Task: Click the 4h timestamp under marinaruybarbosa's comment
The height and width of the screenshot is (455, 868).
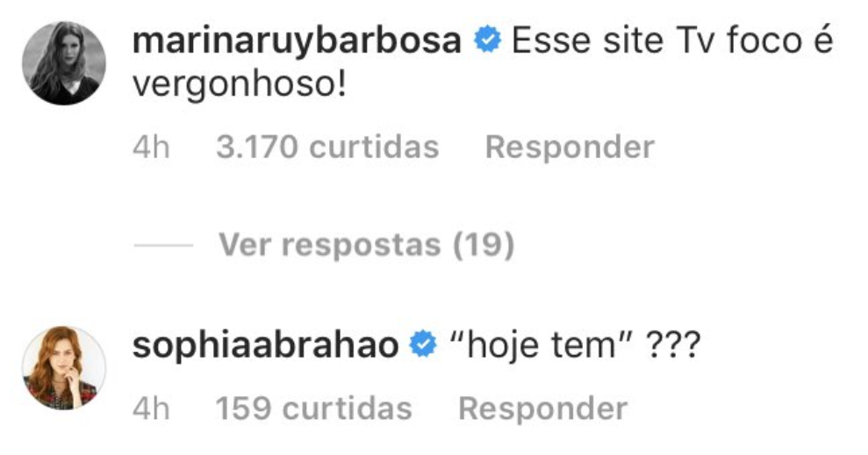Action: [151, 148]
